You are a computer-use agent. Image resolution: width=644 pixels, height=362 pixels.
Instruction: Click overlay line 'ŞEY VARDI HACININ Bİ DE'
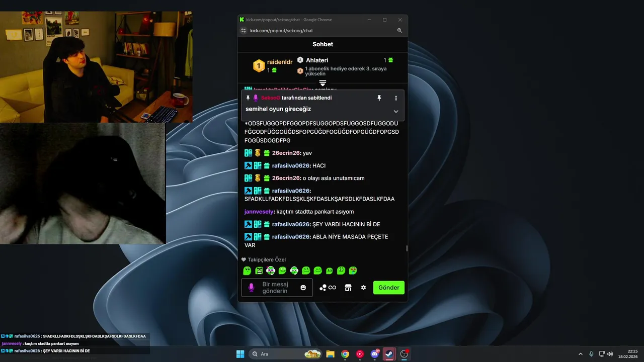66,351
